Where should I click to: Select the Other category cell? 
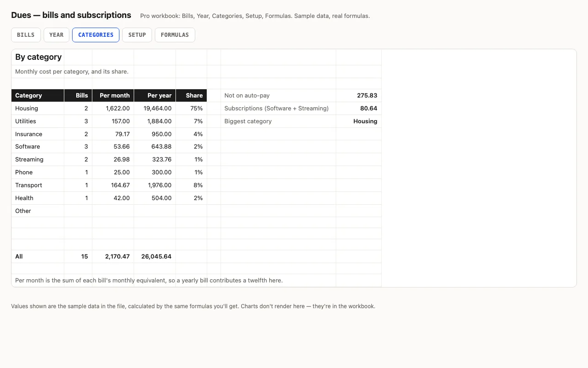point(38,211)
